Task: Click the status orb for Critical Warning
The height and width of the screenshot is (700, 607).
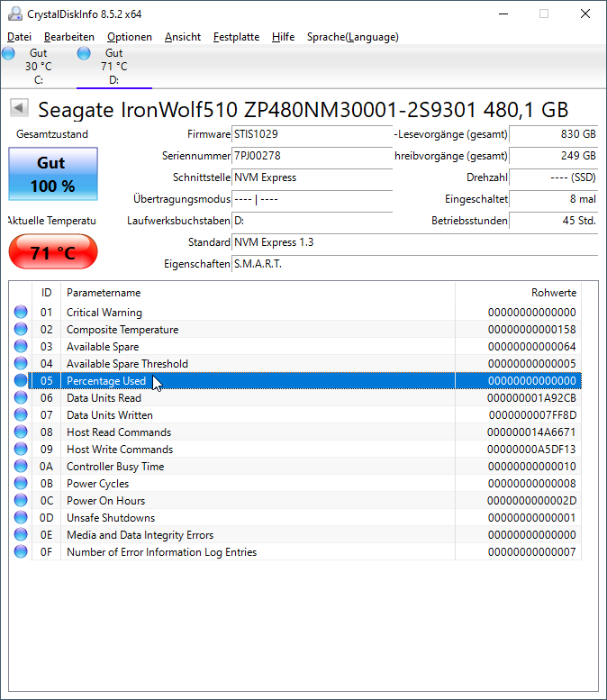Action: point(21,312)
